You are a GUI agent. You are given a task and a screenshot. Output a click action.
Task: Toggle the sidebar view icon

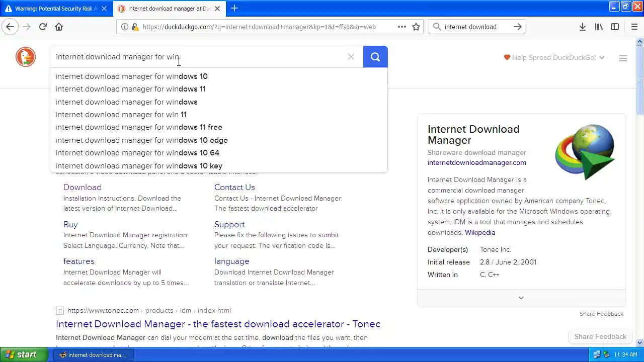tap(615, 27)
